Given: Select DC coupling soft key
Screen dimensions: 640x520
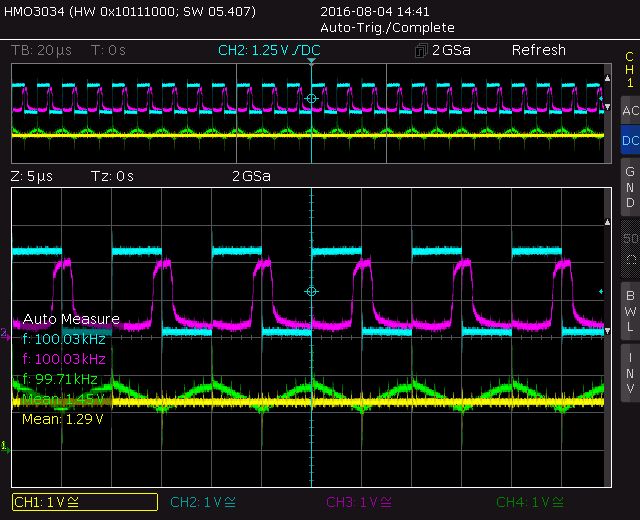Looking at the screenshot, I should click(629, 141).
